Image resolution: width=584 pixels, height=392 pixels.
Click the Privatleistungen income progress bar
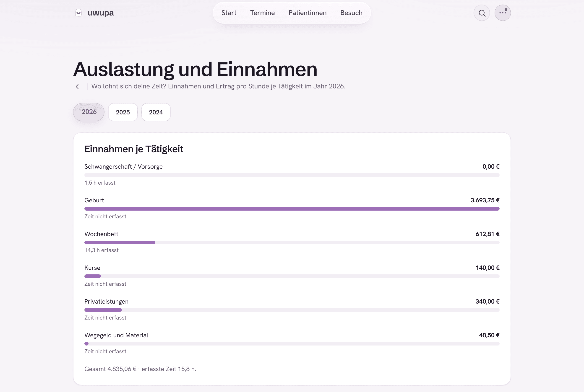(x=292, y=310)
